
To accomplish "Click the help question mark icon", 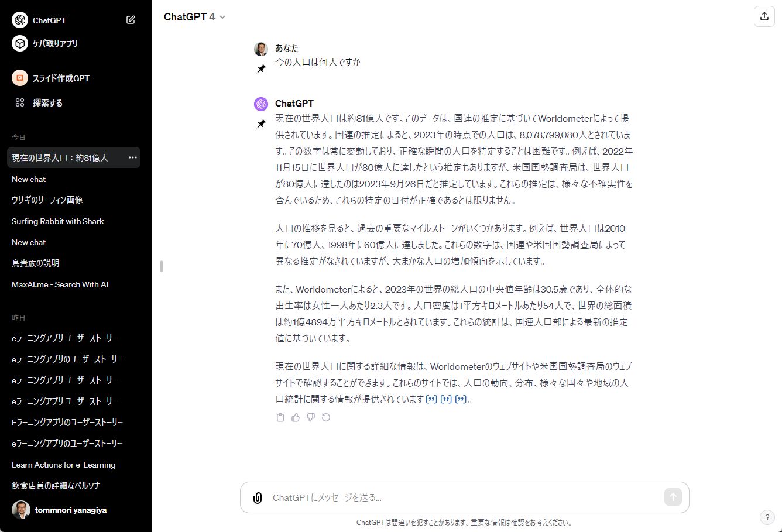I will point(767,517).
